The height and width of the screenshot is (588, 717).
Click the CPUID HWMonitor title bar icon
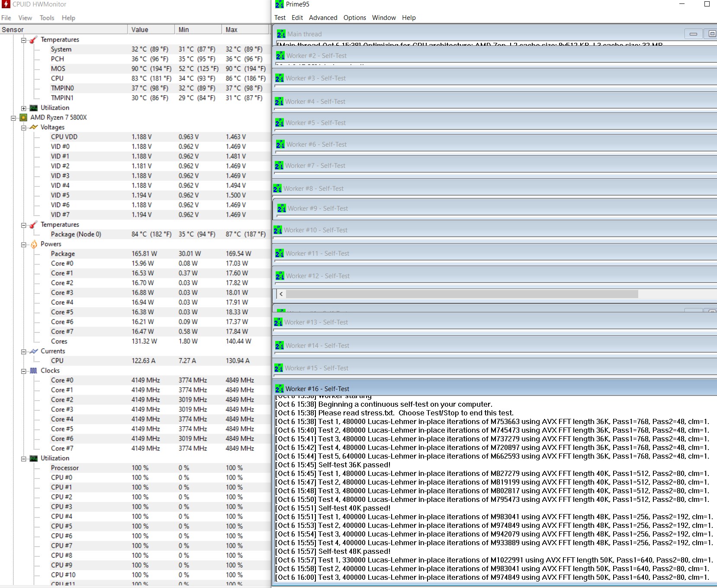[6, 4]
